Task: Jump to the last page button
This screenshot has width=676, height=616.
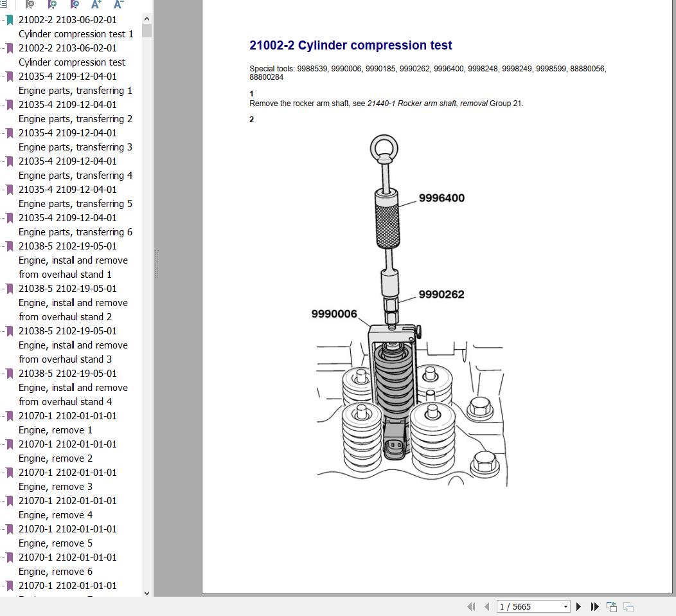Action: pyautogui.click(x=595, y=606)
